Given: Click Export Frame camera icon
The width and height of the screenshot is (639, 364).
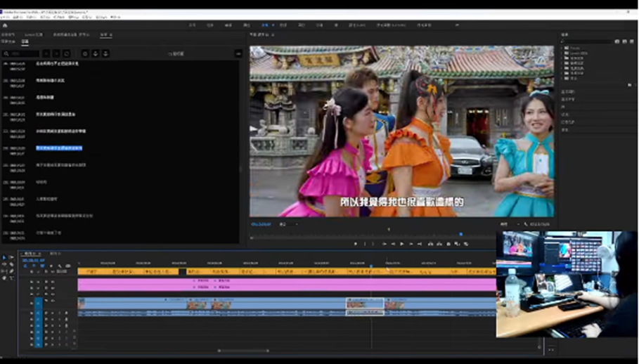Looking at the screenshot, I should coord(448,244).
